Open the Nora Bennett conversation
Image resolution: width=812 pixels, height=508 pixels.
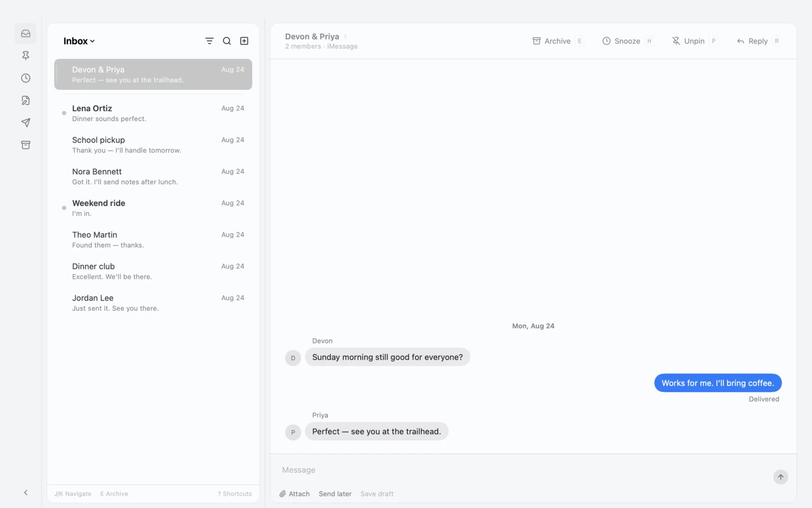point(153,176)
